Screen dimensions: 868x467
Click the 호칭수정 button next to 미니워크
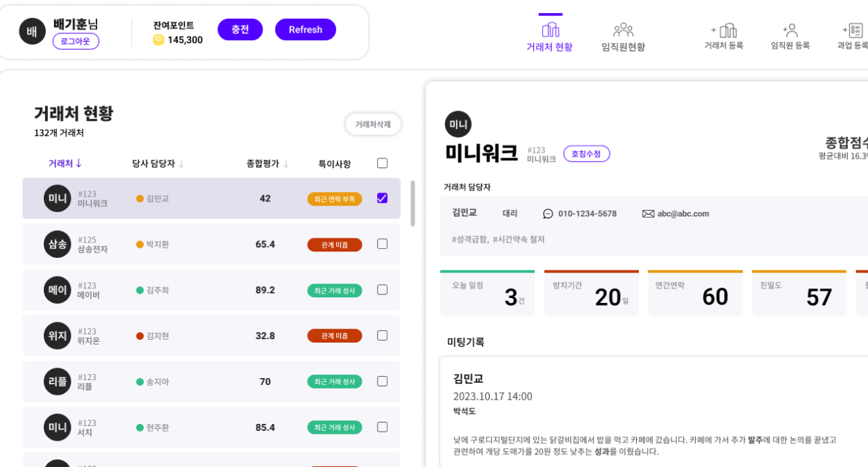pyautogui.click(x=586, y=154)
